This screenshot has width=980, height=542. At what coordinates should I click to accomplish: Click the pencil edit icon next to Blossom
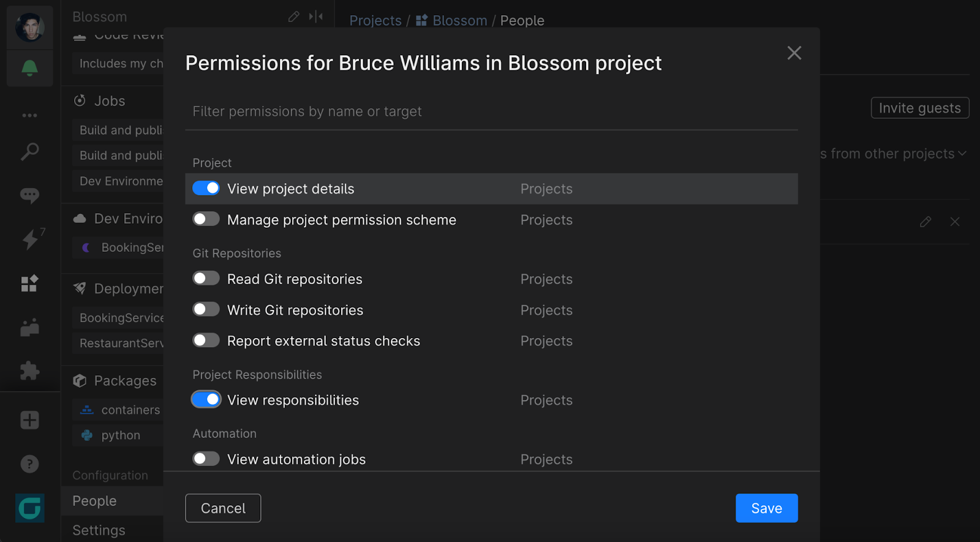[x=294, y=17]
